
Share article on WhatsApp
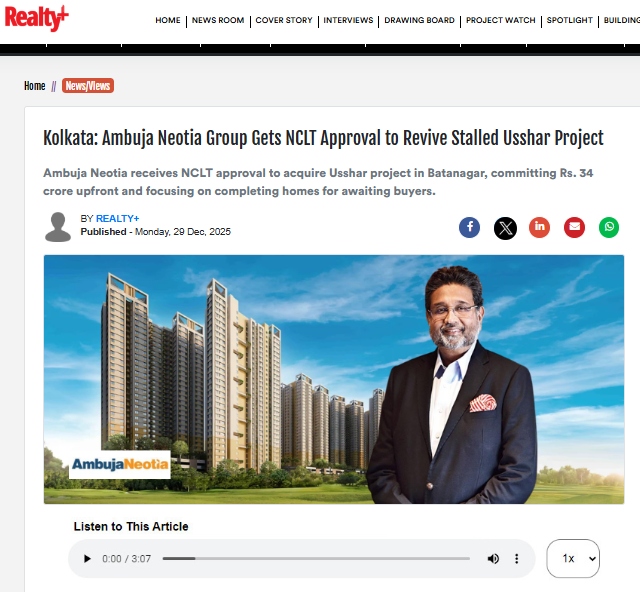(x=609, y=227)
